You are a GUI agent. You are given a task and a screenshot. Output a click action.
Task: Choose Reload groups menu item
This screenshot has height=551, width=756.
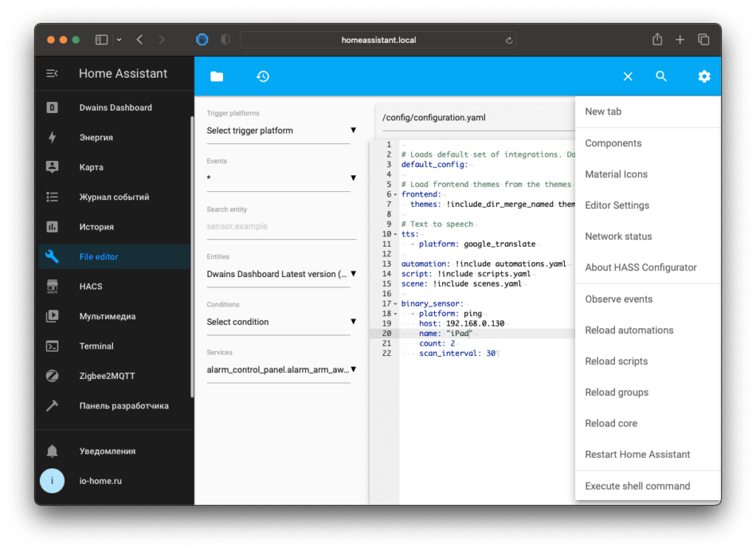pyautogui.click(x=648, y=392)
